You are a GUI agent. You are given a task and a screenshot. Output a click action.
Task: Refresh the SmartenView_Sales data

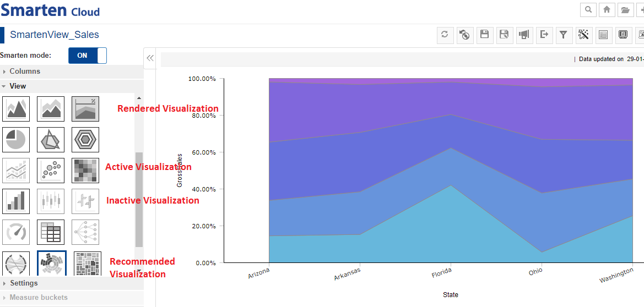(x=445, y=35)
